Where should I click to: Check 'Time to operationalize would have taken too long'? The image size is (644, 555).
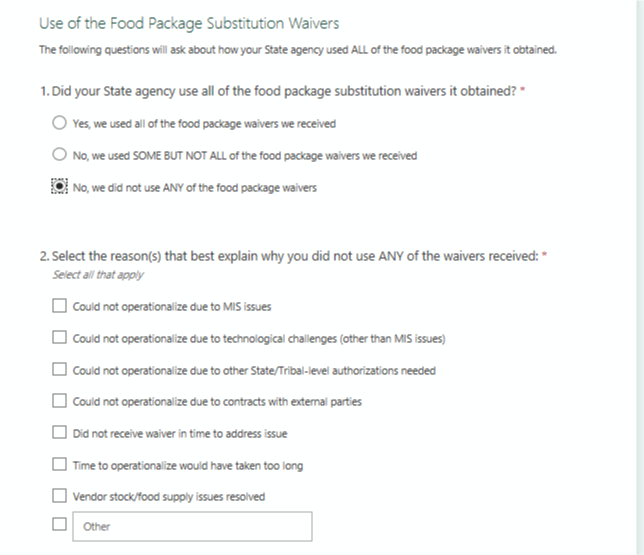click(60, 465)
